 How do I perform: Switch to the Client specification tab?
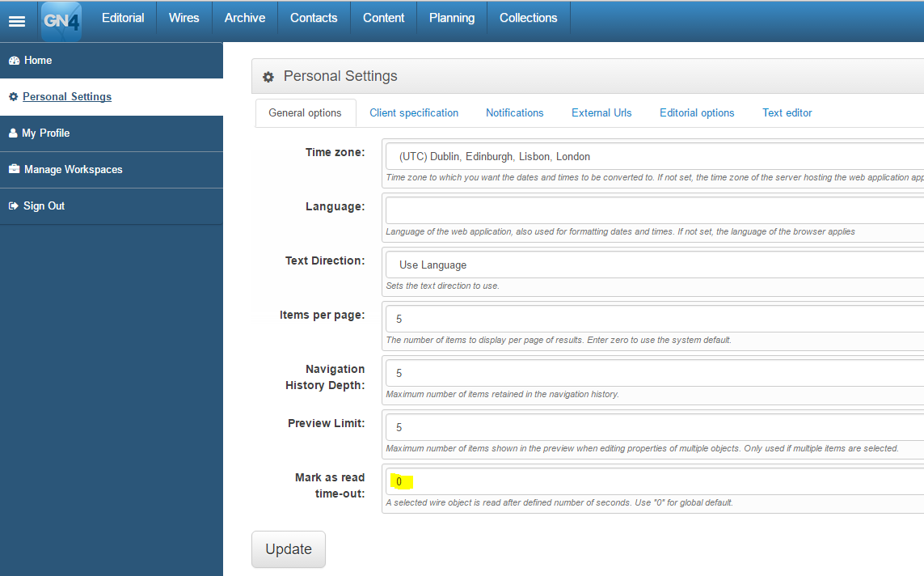(414, 112)
